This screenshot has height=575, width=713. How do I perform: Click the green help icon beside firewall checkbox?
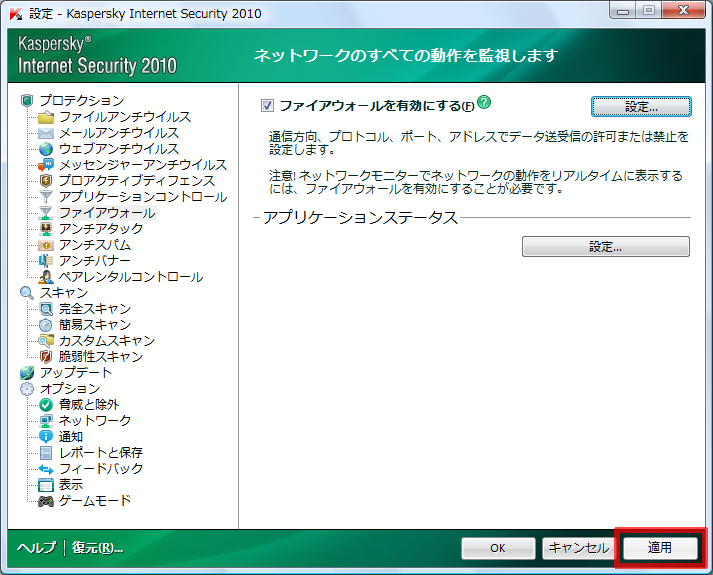484,103
